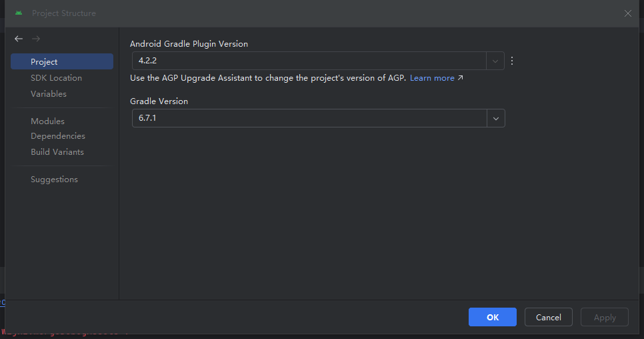Image resolution: width=644 pixels, height=339 pixels.
Task: Open the Build Variants section
Action: (57, 152)
